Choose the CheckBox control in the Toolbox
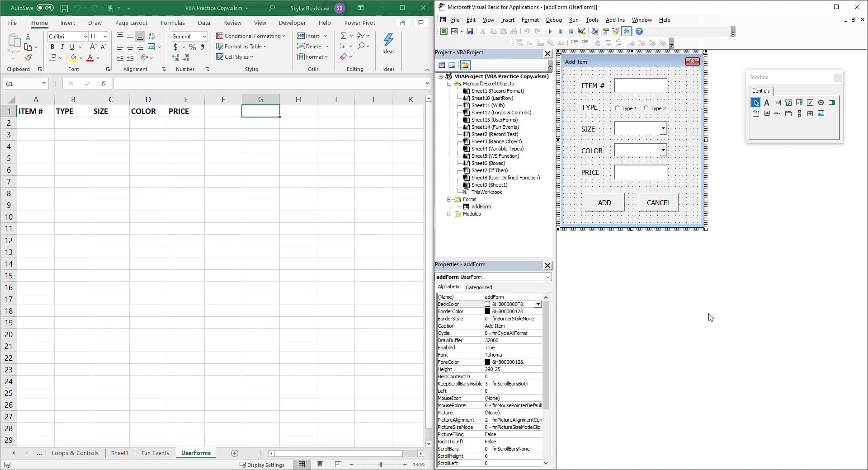Screen dimensions: 868x470 point(810,103)
